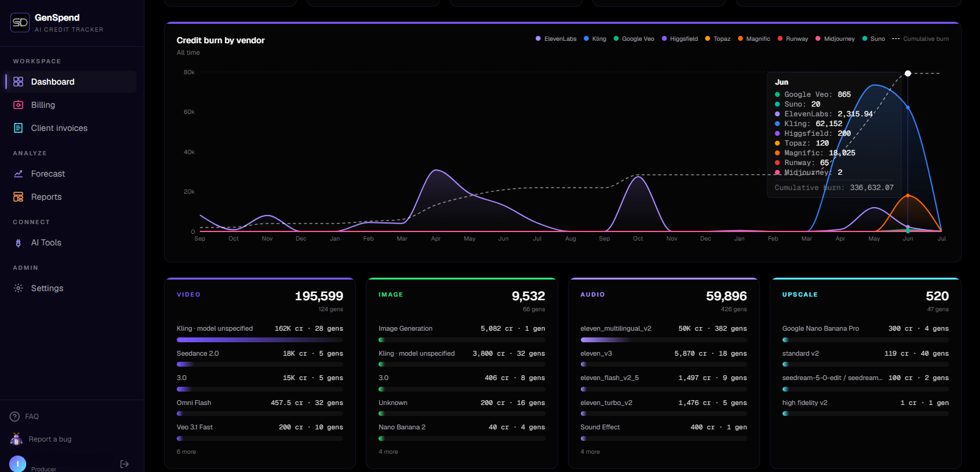
Task: Select the eleven_flash_v2_5 row
Action: point(664,382)
